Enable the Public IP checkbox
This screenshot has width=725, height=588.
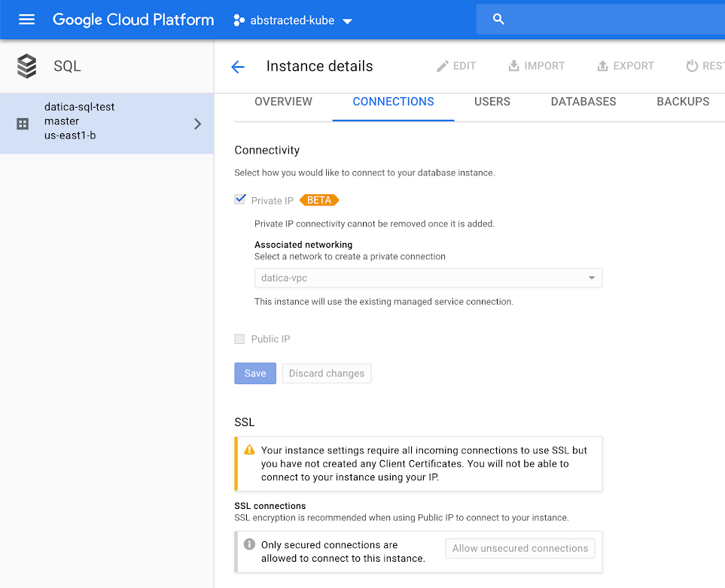(x=239, y=340)
